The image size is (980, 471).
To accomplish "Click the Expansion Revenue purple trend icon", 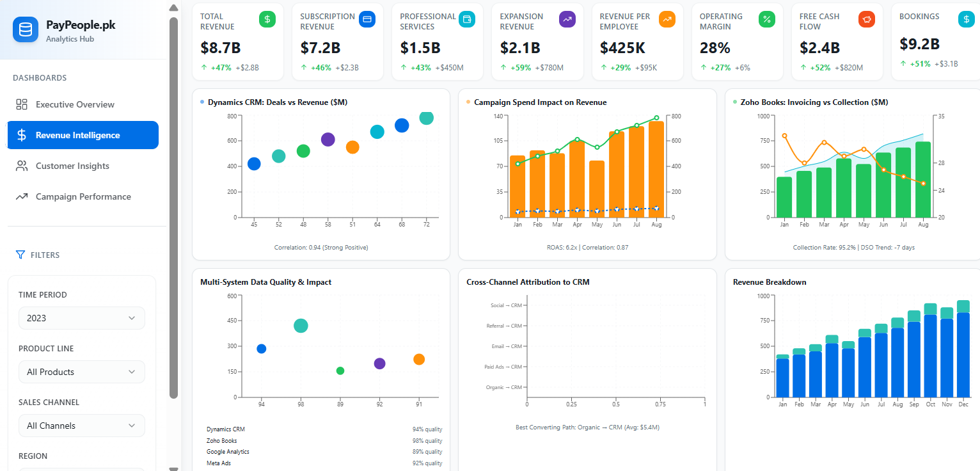I will [567, 19].
